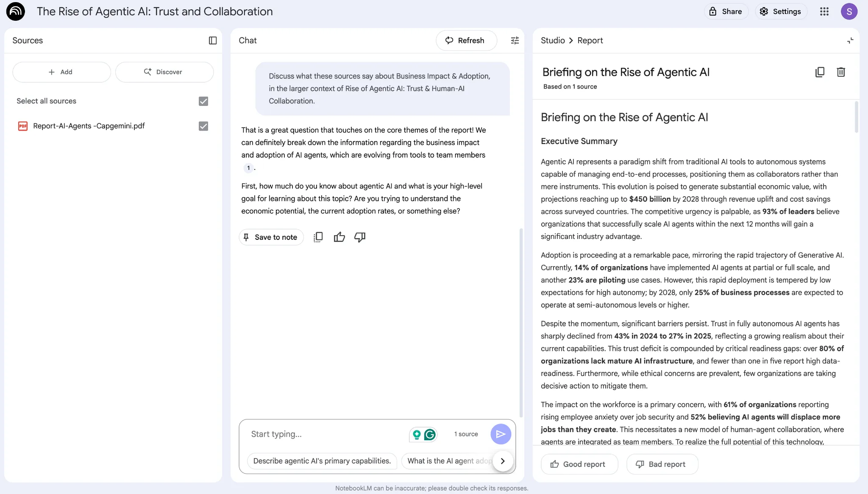This screenshot has height=494, width=868.
Task: Collapse the Studio report panel
Action: coord(850,40)
